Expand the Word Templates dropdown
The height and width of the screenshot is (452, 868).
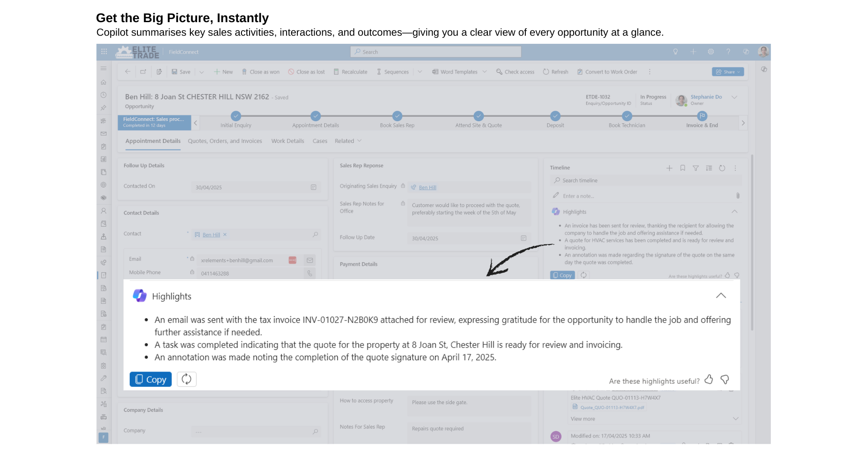point(485,72)
